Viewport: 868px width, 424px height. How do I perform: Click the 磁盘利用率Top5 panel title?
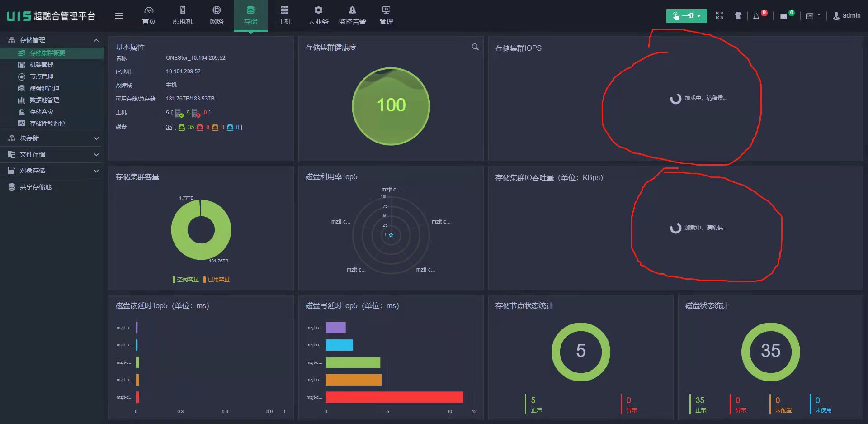coord(331,177)
